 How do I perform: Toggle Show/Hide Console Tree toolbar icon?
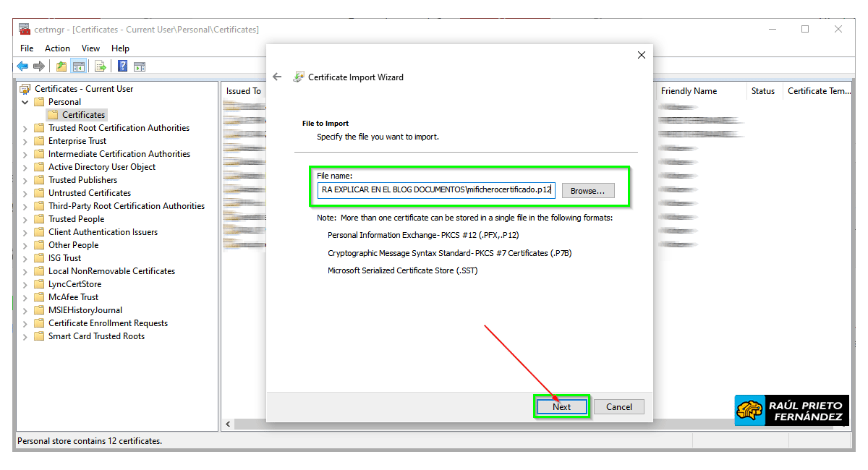click(79, 67)
